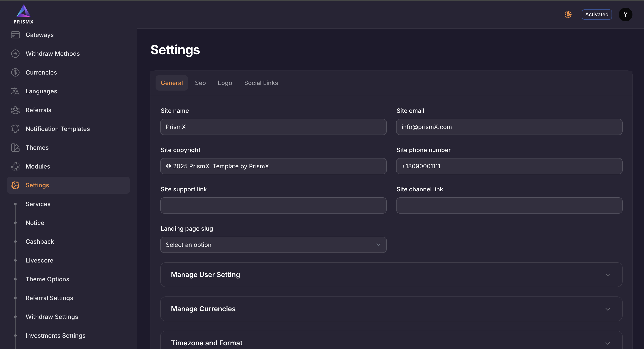Viewport: 644px width, 349px height.
Task: Click the Languages translate icon
Action: [x=15, y=91]
